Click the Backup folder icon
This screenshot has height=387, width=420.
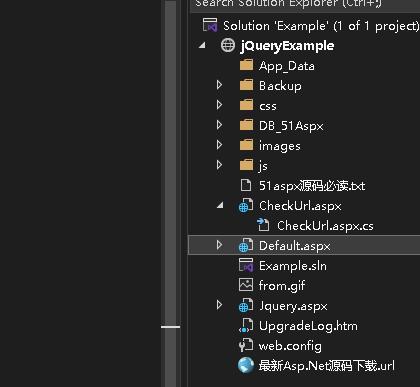(x=247, y=85)
